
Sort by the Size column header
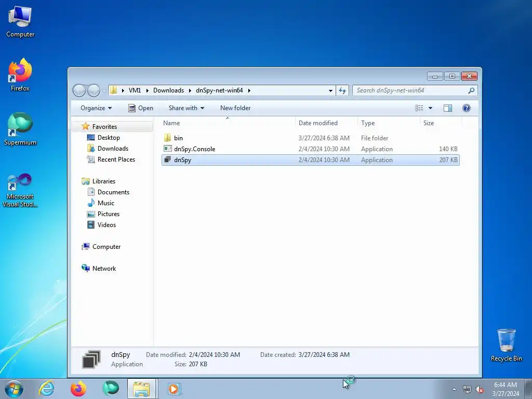coord(441,123)
